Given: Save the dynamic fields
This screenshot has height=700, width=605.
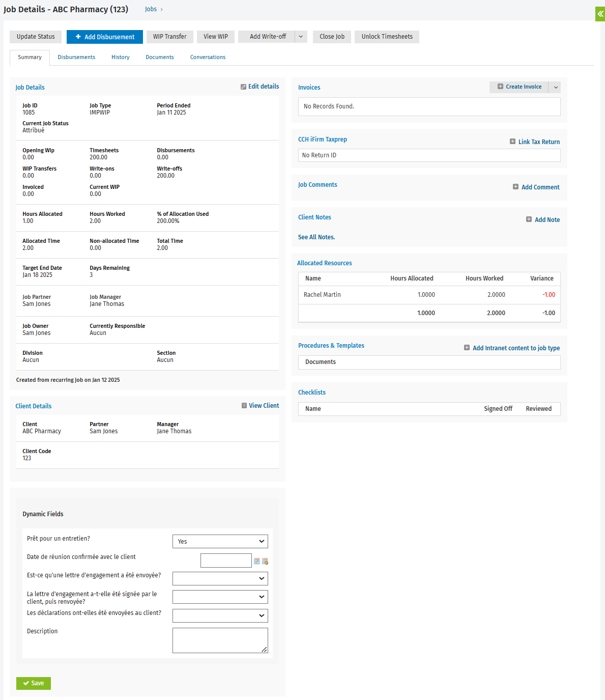Looking at the screenshot, I should pyautogui.click(x=34, y=683).
